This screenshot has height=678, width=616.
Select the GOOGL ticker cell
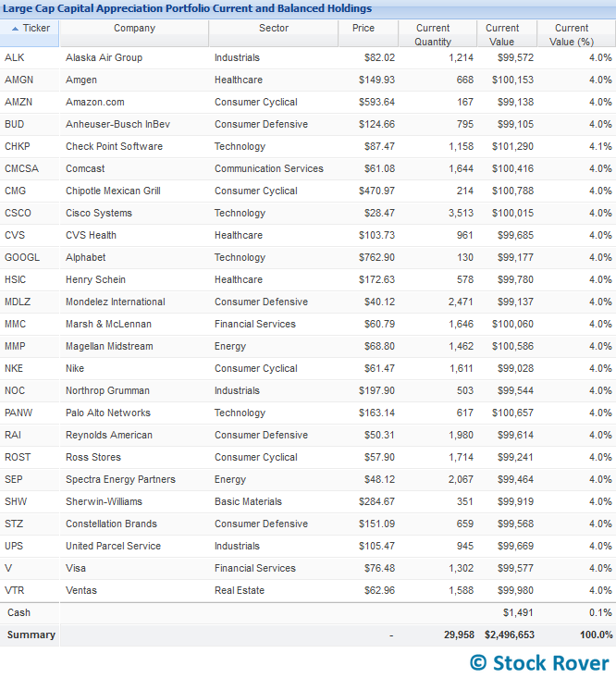click(x=22, y=257)
